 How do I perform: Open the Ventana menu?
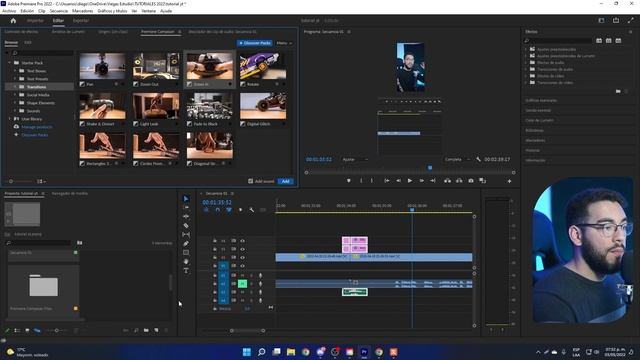149,11
